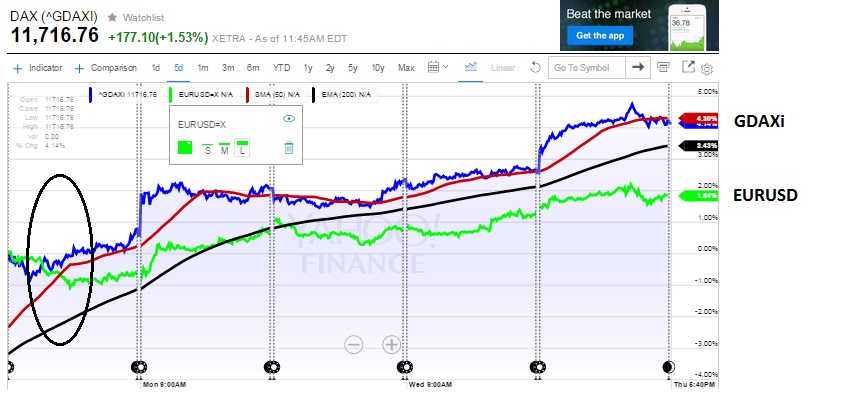Open chart settings gear
The image size is (852, 400).
[707, 70]
